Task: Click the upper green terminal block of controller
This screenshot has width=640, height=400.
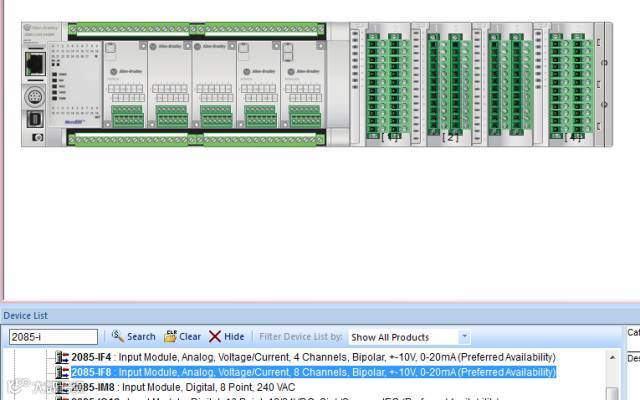Action: tap(197, 29)
